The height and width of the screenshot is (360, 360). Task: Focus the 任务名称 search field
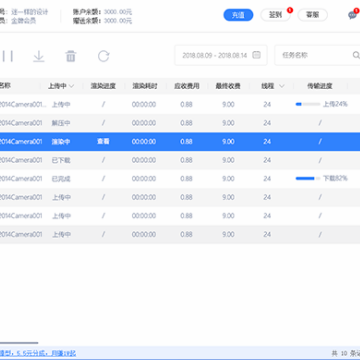point(317,55)
